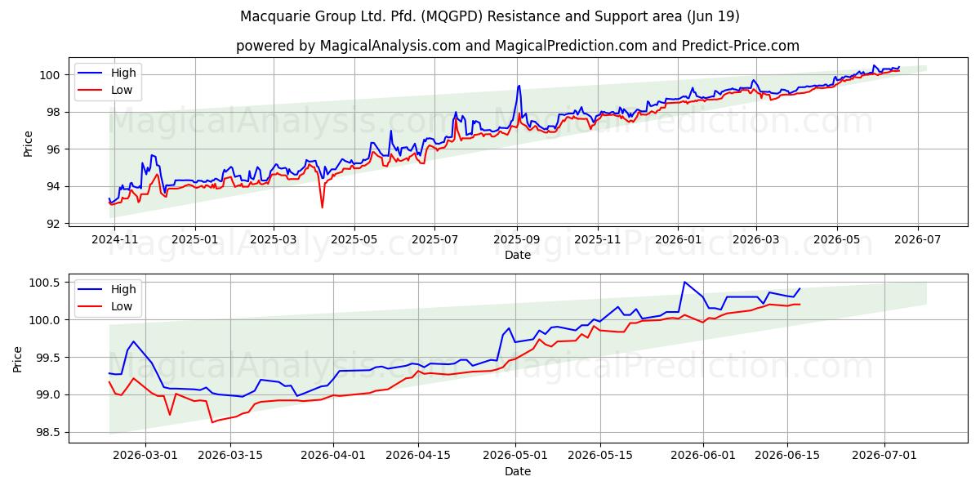The width and height of the screenshot is (980, 490).
Task: Click the chart title mentioning Macquarie Group Ltd. Pfd.
Action: 490,16
